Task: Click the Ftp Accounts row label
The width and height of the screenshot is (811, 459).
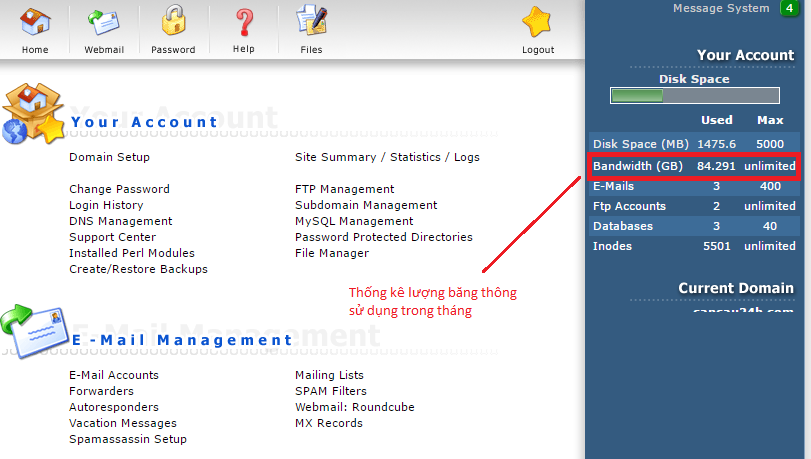Action: (x=629, y=206)
